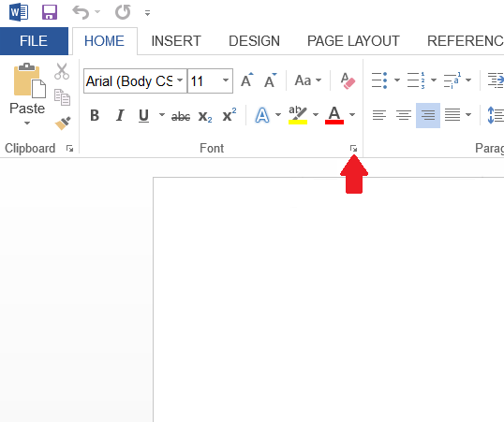Cut selection with the scissors icon
This screenshot has height=422, width=504.
[x=62, y=71]
